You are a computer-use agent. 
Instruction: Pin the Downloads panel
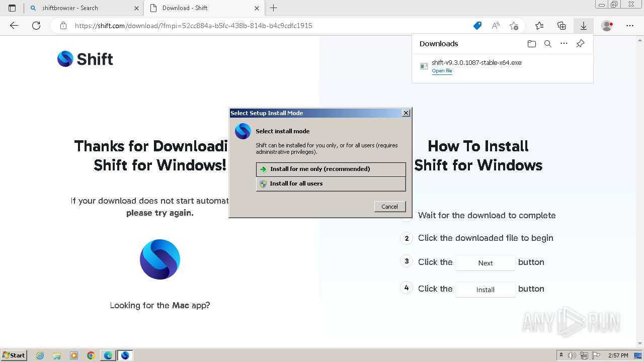pos(580,44)
